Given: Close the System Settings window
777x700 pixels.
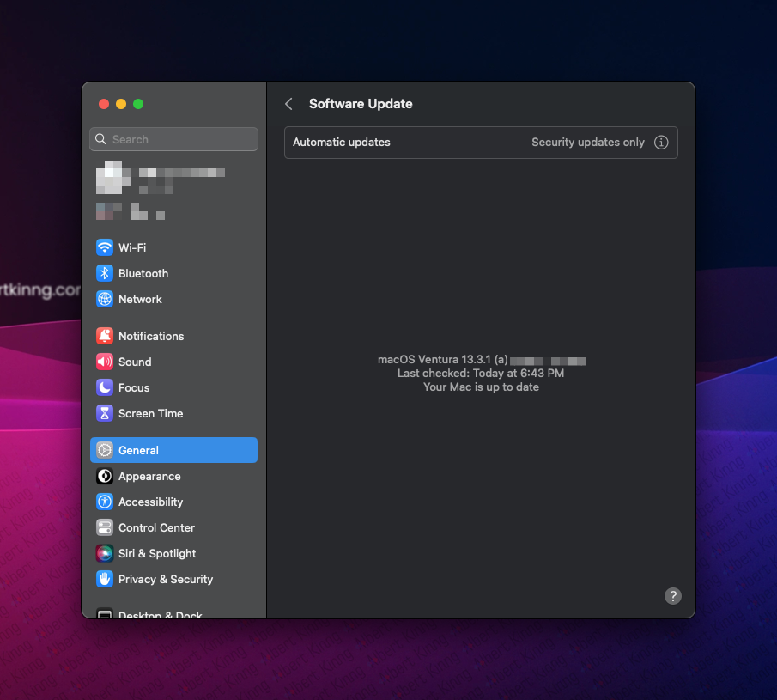Looking at the screenshot, I should pyautogui.click(x=104, y=104).
